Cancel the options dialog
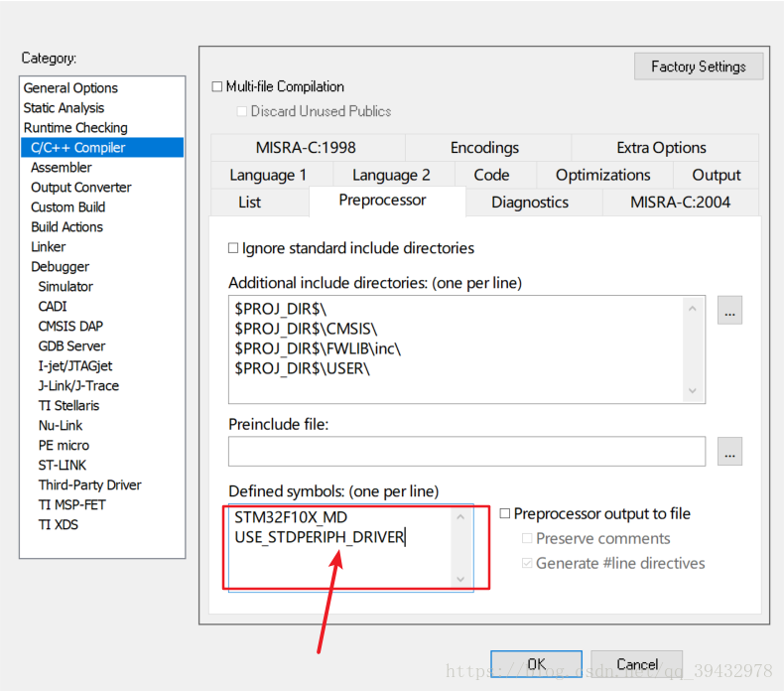Image resolution: width=784 pixels, height=691 pixels. [x=636, y=664]
